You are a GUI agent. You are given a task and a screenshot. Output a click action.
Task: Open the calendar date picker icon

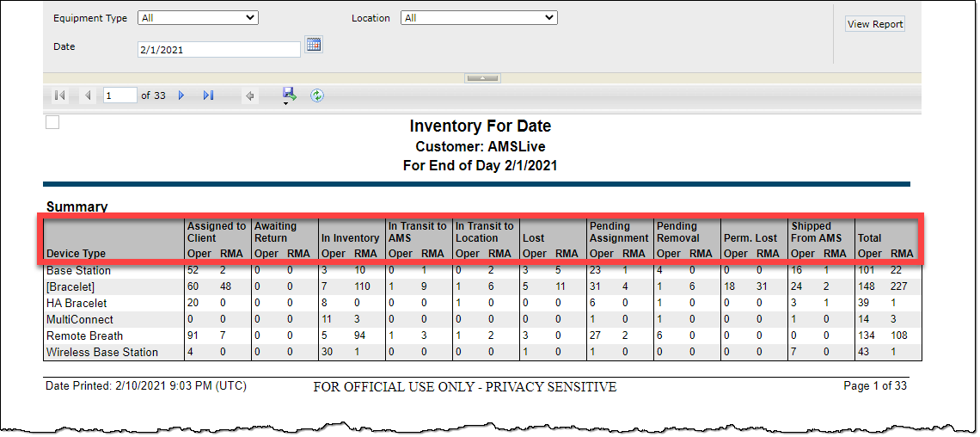314,45
